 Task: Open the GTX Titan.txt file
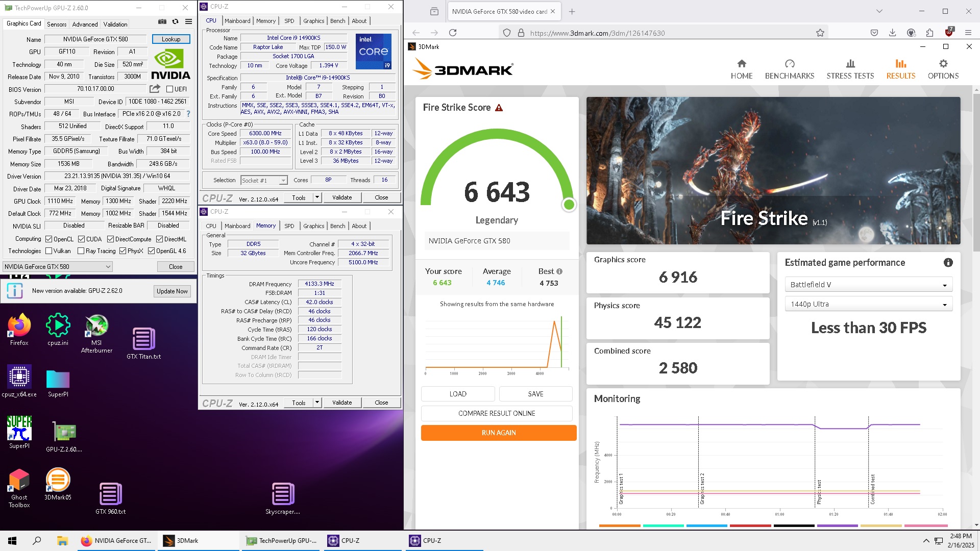coord(143,343)
